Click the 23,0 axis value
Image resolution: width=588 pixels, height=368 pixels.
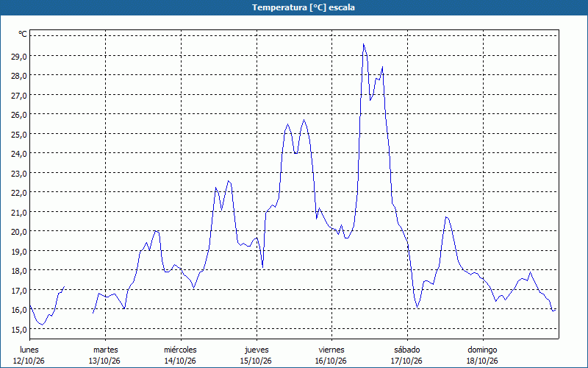(x=19, y=174)
